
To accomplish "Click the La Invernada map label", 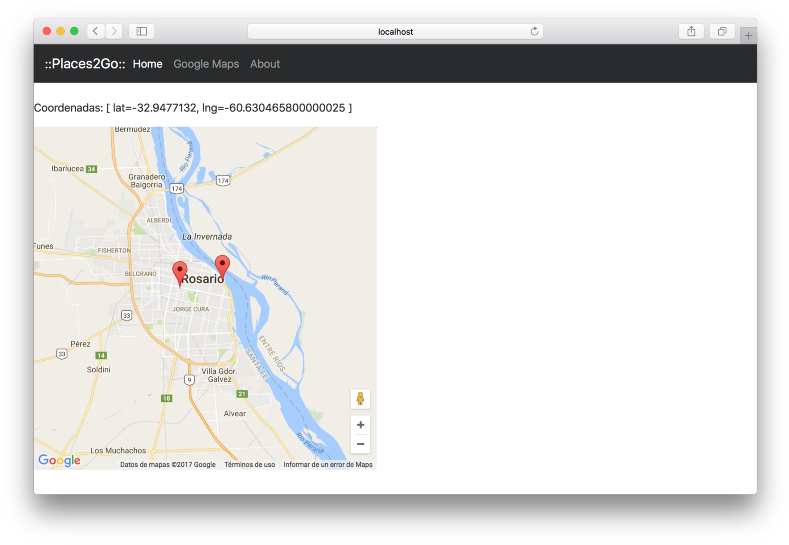I will point(207,237).
